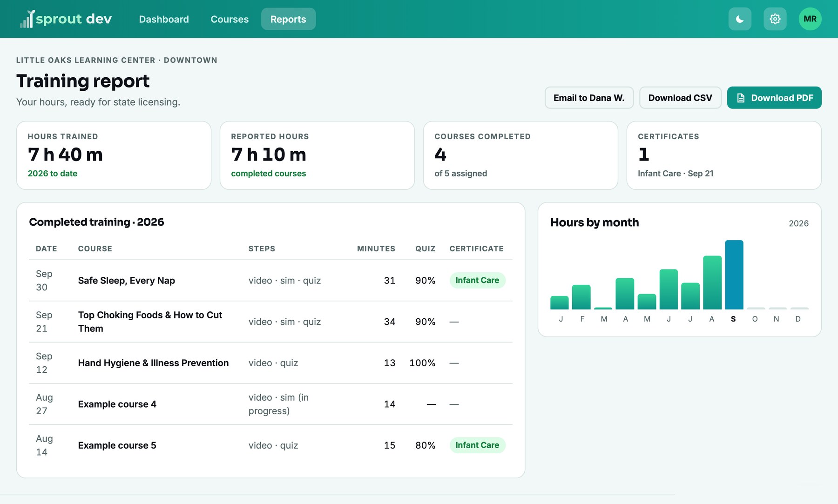The height and width of the screenshot is (504, 838).
Task: Click the September bar in chart
Action: 734,275
